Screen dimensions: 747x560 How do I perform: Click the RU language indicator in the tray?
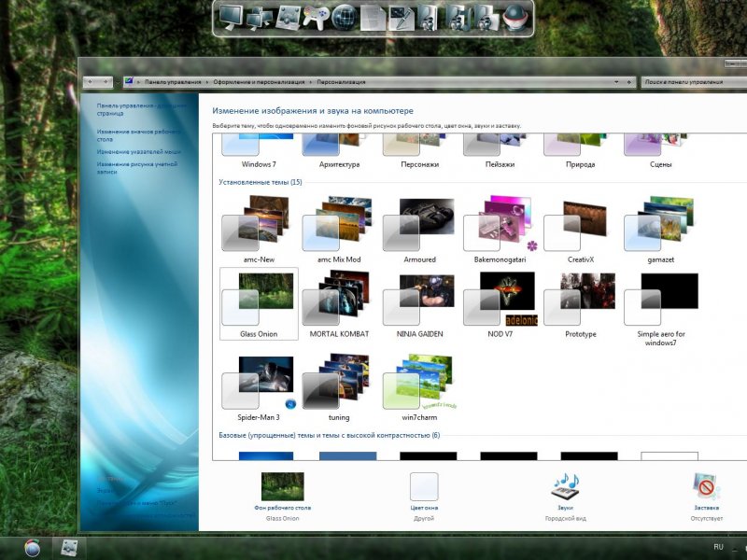click(x=718, y=547)
